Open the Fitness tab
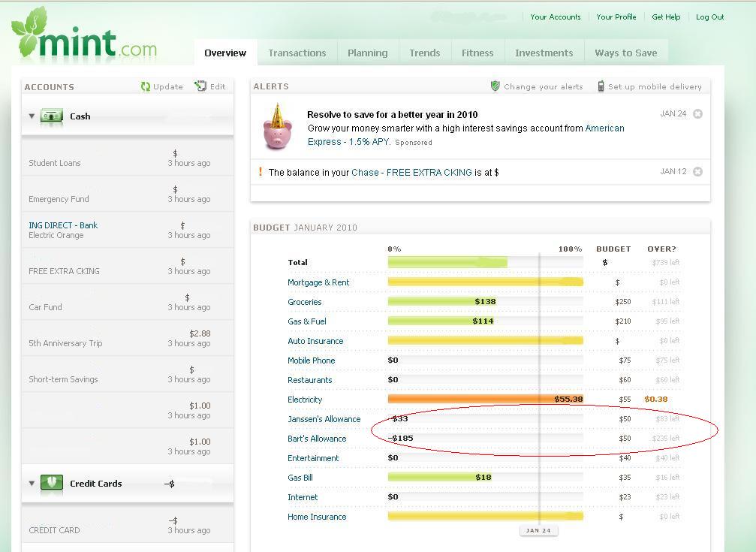Viewport: 756px width, 552px height. (477, 53)
